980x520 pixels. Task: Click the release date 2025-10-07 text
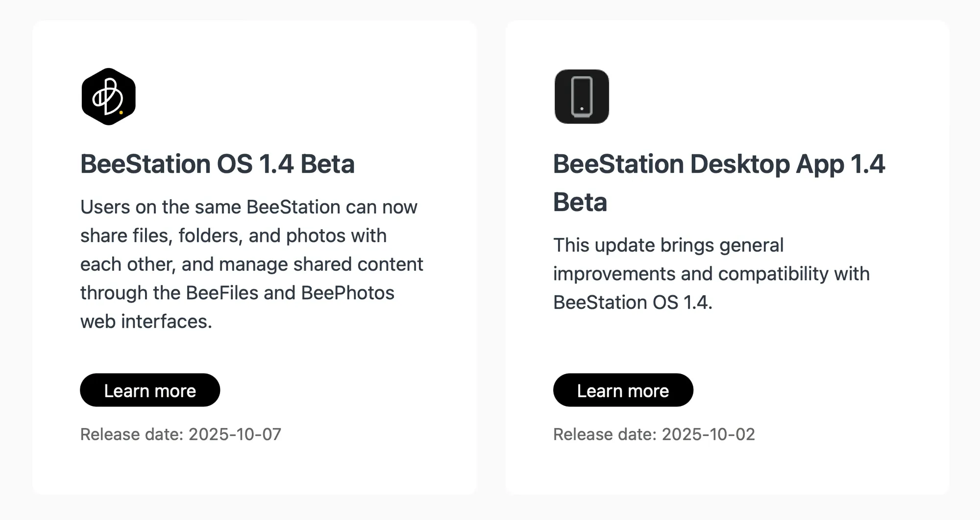click(181, 434)
